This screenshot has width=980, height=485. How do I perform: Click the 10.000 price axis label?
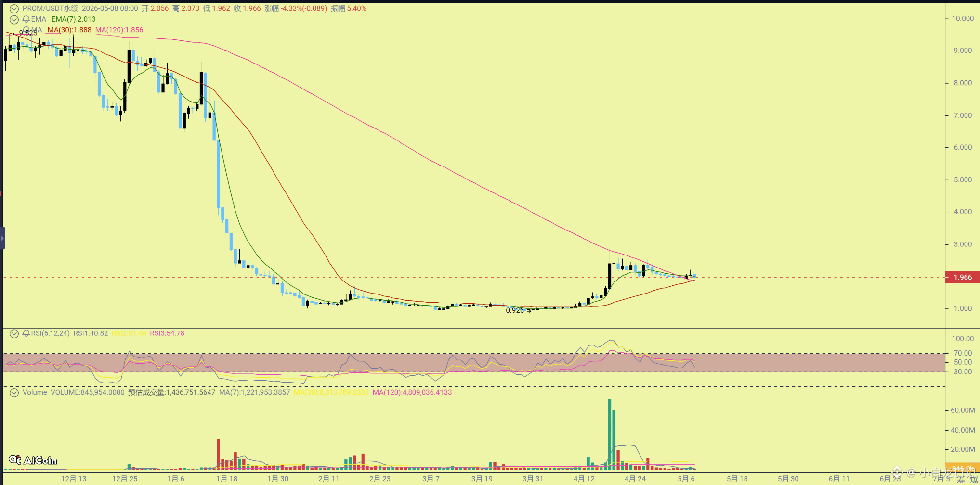[x=963, y=19]
